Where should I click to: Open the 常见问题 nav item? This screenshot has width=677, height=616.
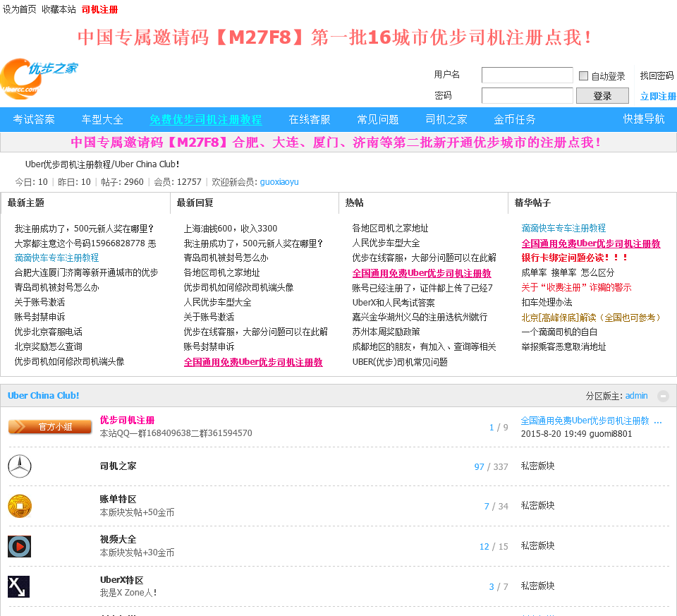[378, 120]
